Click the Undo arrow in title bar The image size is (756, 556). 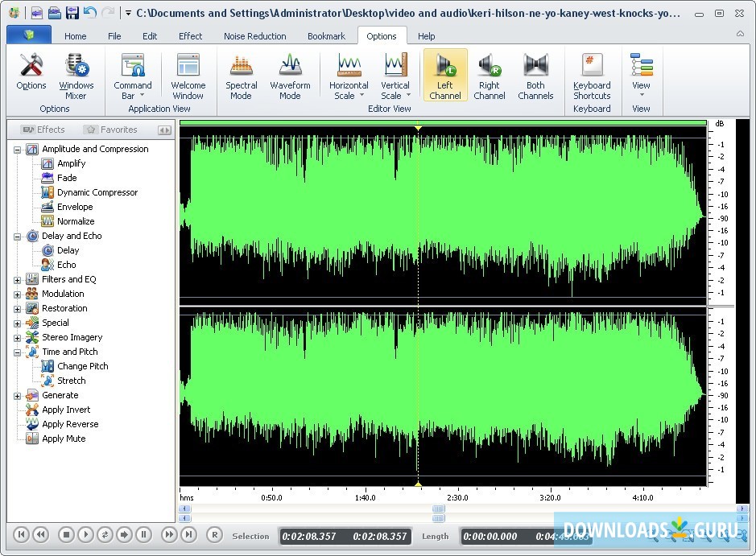coord(90,13)
